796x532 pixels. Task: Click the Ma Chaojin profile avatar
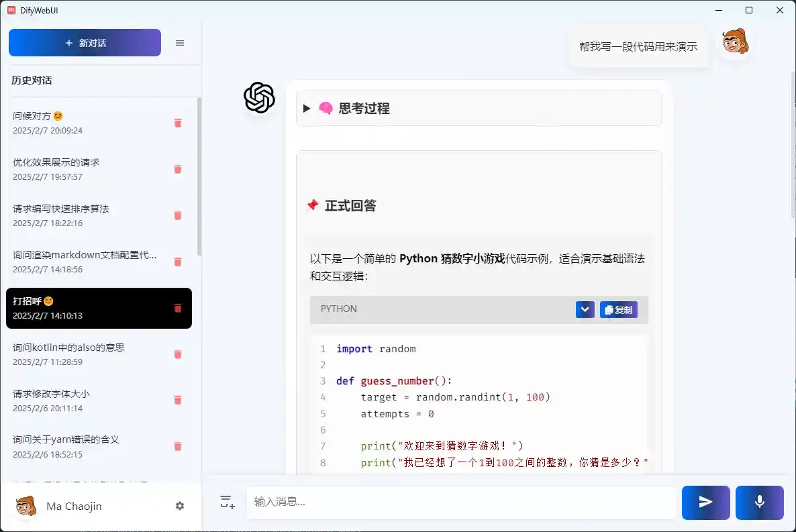coord(26,506)
